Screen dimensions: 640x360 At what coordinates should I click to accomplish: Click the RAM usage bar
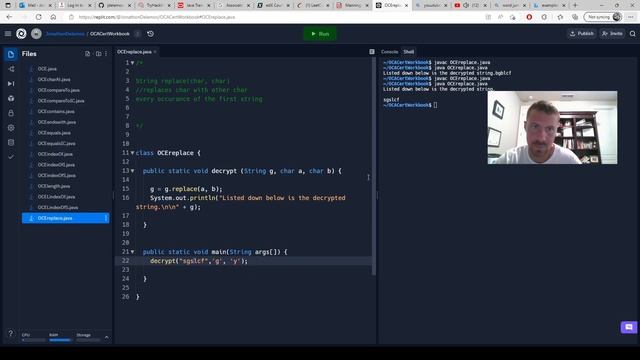[x=60, y=340]
